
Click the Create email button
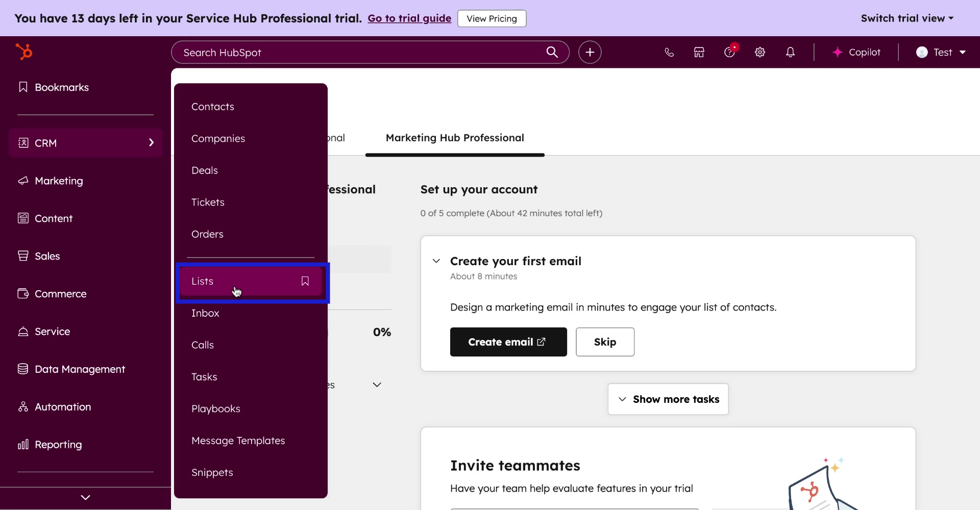tap(508, 342)
